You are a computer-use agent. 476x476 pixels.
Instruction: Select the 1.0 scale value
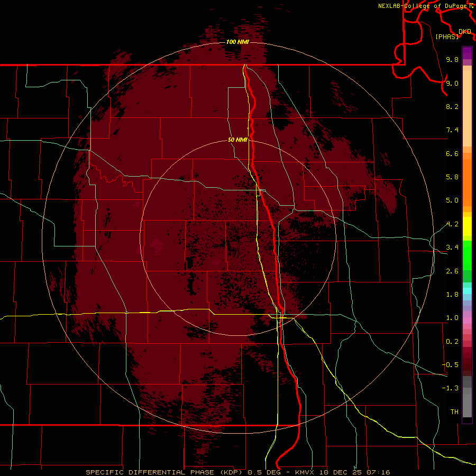click(452, 318)
